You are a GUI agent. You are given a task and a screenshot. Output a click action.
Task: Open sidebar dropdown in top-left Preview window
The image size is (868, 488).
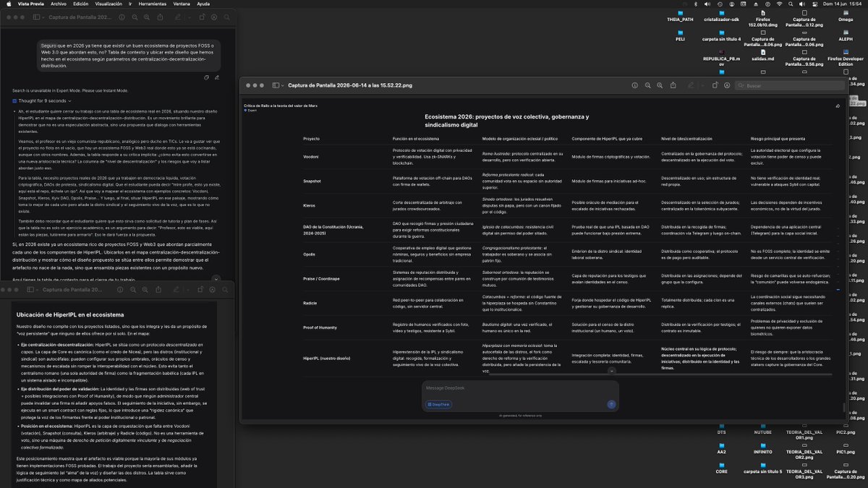click(40, 17)
